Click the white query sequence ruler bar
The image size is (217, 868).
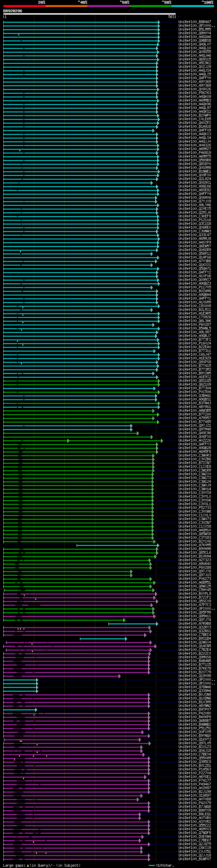90,14
